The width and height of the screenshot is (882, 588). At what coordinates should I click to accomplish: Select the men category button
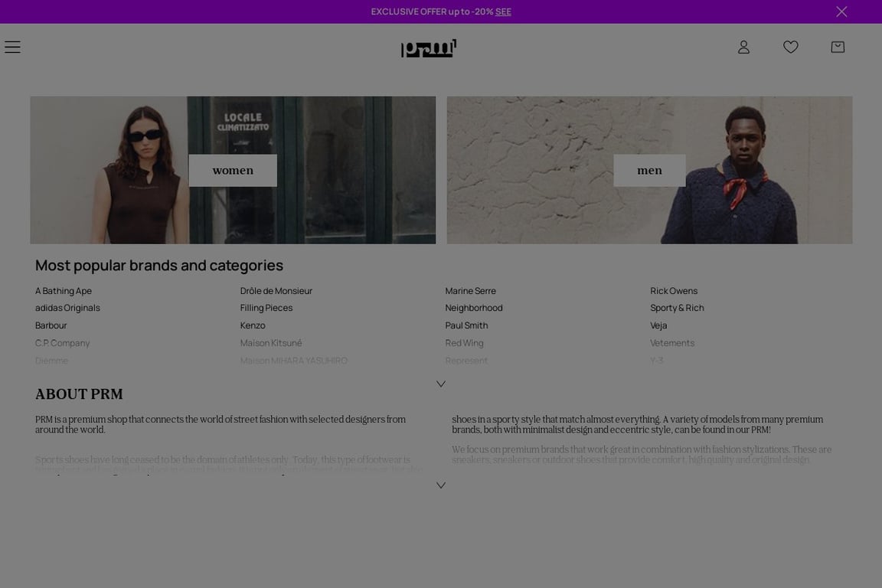[649, 171]
